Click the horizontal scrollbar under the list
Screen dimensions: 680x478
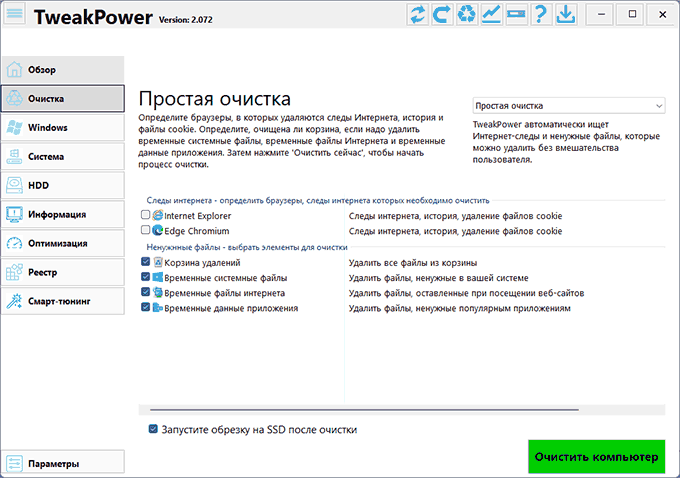(x=364, y=409)
